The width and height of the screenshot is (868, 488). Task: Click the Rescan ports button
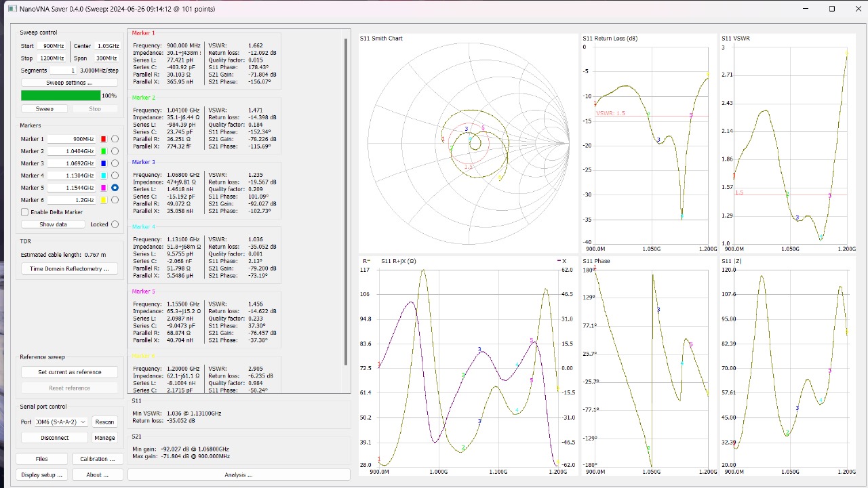tap(104, 422)
